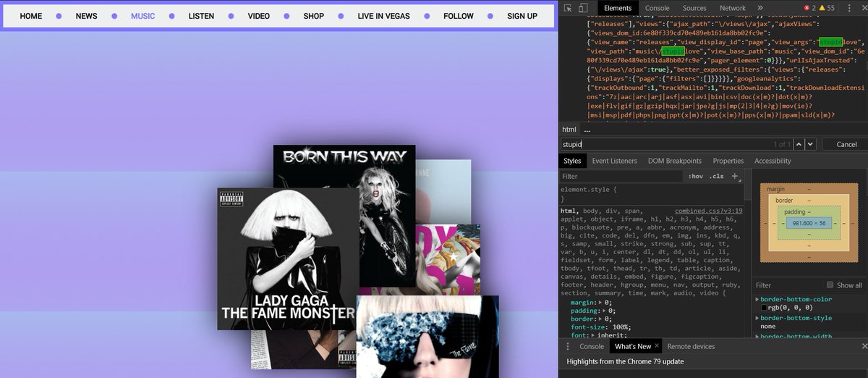The width and height of the screenshot is (868, 378).
Task: Cancel the element search
Action: coord(846,144)
